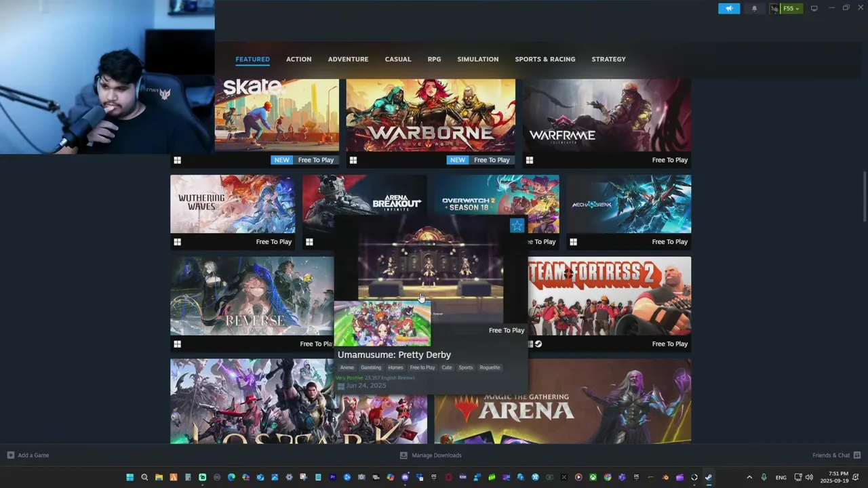Select the CASUAL category tab

398,59
